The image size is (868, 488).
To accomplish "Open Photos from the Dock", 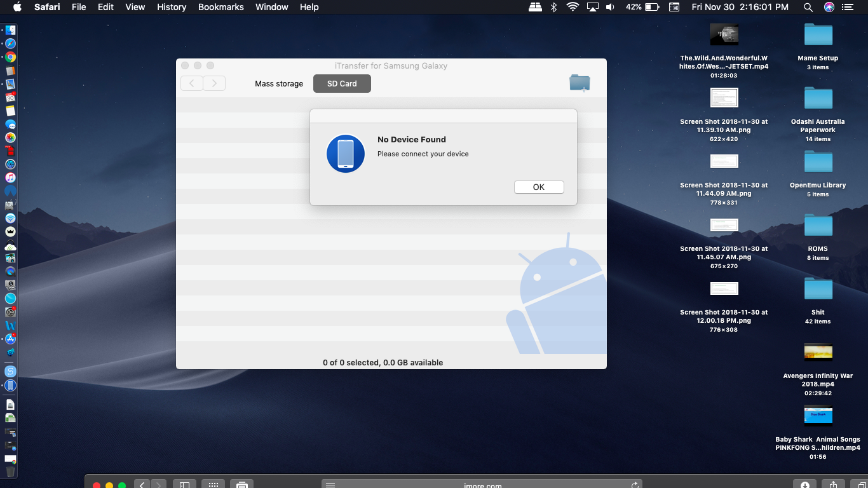I will pyautogui.click(x=10, y=137).
